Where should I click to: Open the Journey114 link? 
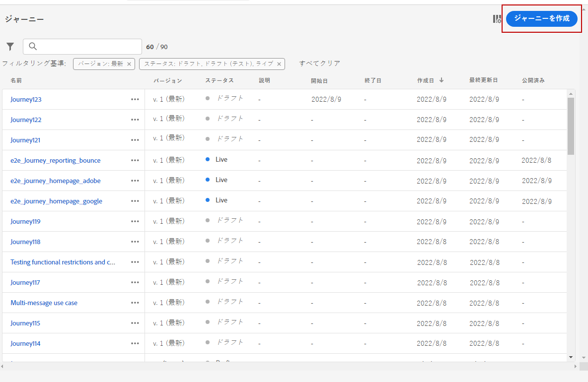coord(25,343)
